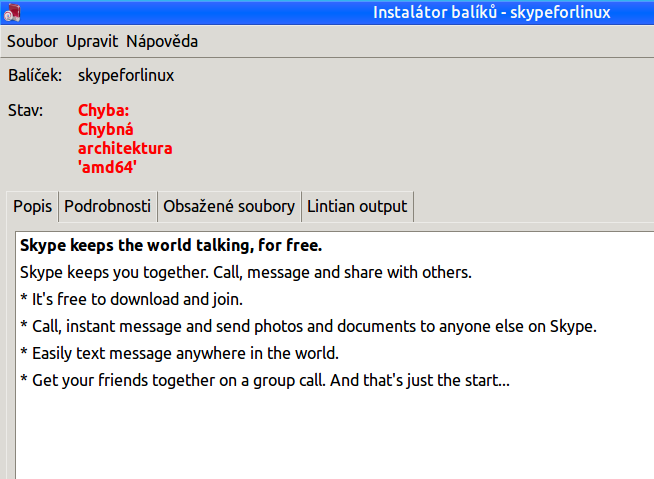Click the red 'Chyba:' error status text

(x=103, y=111)
